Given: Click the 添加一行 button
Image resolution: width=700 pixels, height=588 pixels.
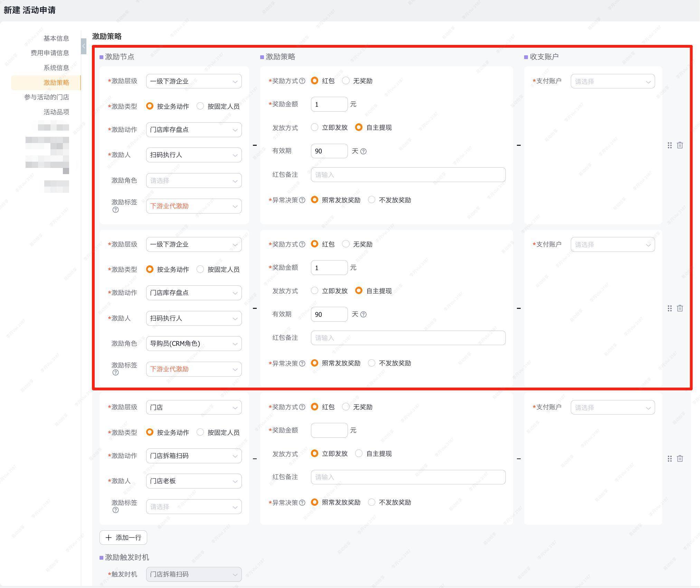Looking at the screenshot, I should pyautogui.click(x=123, y=537).
